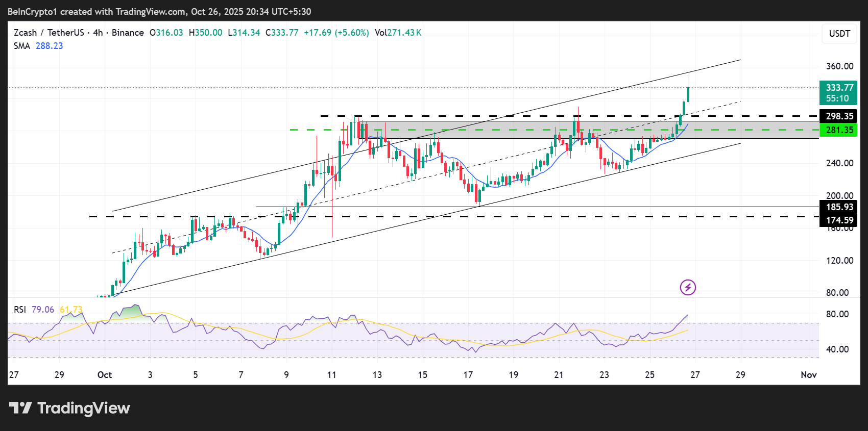Screen dimensions: 868x431
Task: Click the yellow RSI average value 61.73
Action: pos(71,310)
